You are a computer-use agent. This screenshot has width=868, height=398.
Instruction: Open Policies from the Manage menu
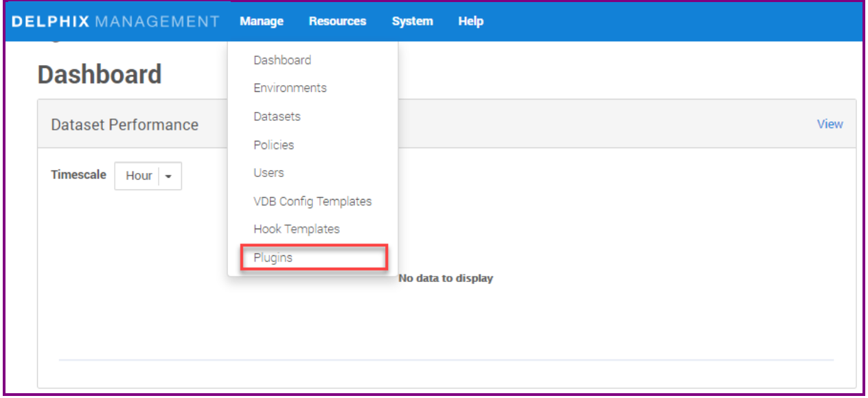[273, 145]
